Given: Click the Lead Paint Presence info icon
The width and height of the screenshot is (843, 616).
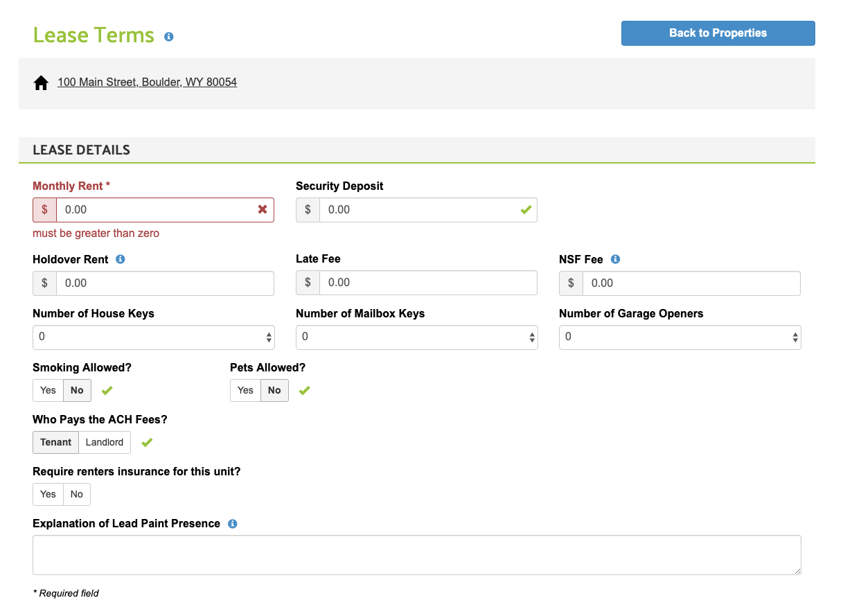Looking at the screenshot, I should click(x=232, y=524).
